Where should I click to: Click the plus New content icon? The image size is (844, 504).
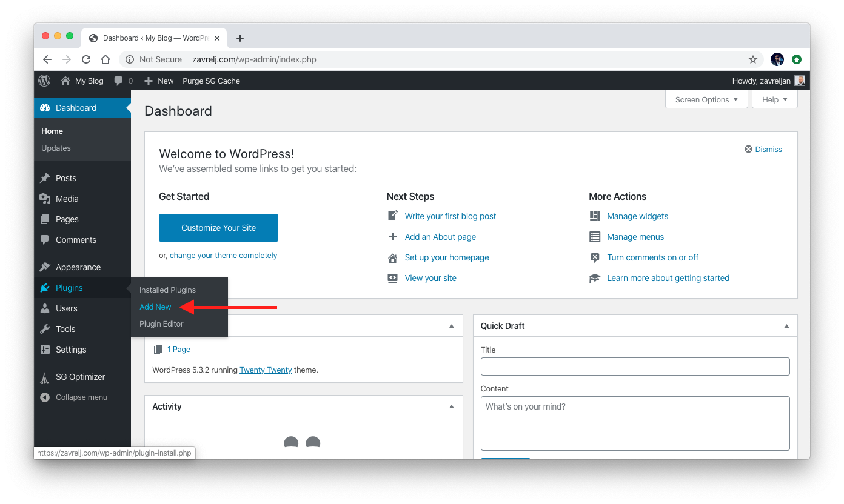pos(149,81)
